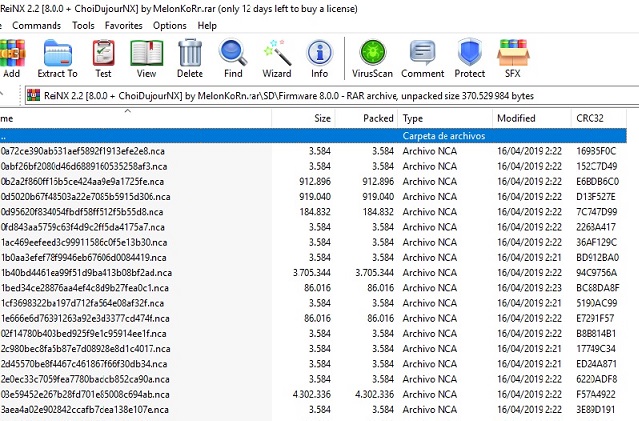
Task: Open the Options menu
Action: (x=170, y=25)
